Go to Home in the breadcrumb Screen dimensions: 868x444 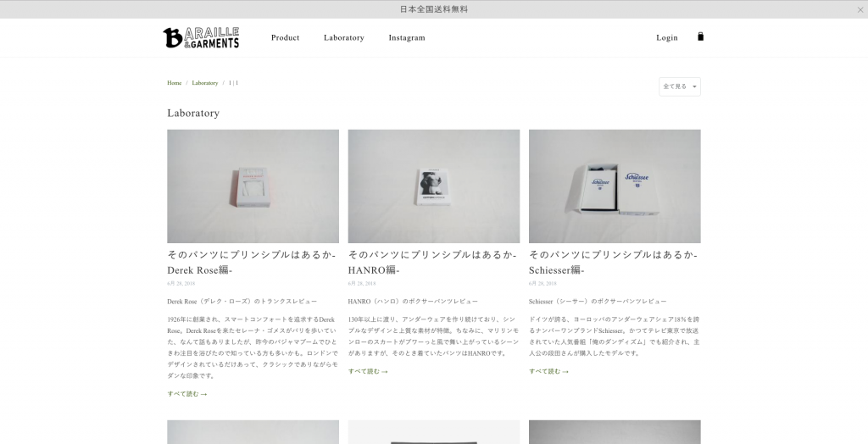click(x=175, y=83)
